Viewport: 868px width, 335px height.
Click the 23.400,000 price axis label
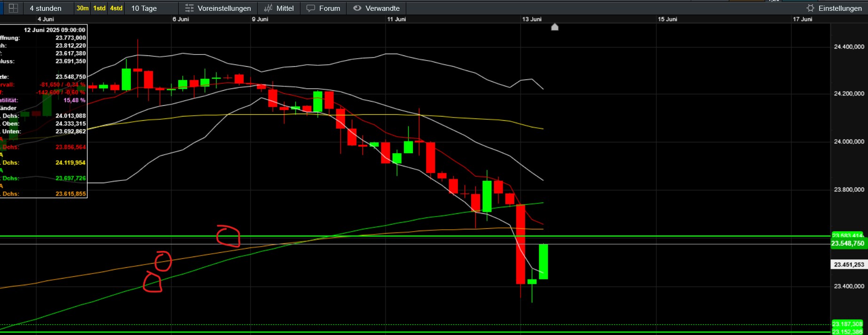(849, 286)
